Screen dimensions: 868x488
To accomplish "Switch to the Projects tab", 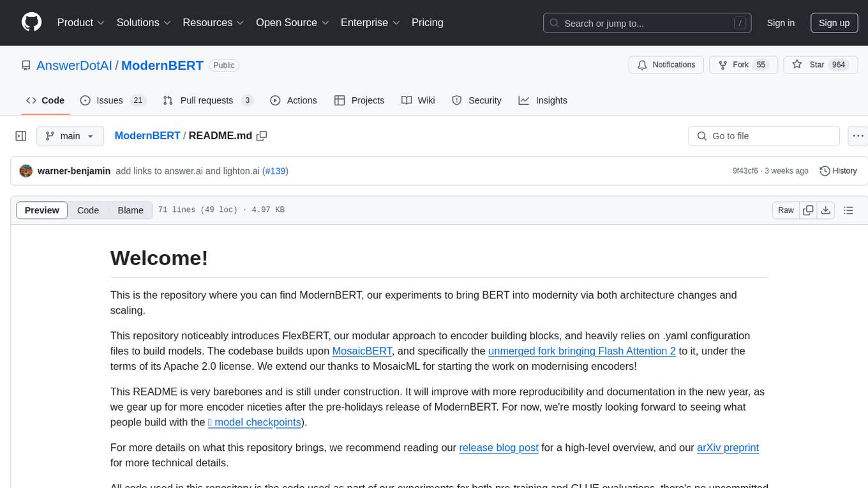I will [x=359, y=100].
